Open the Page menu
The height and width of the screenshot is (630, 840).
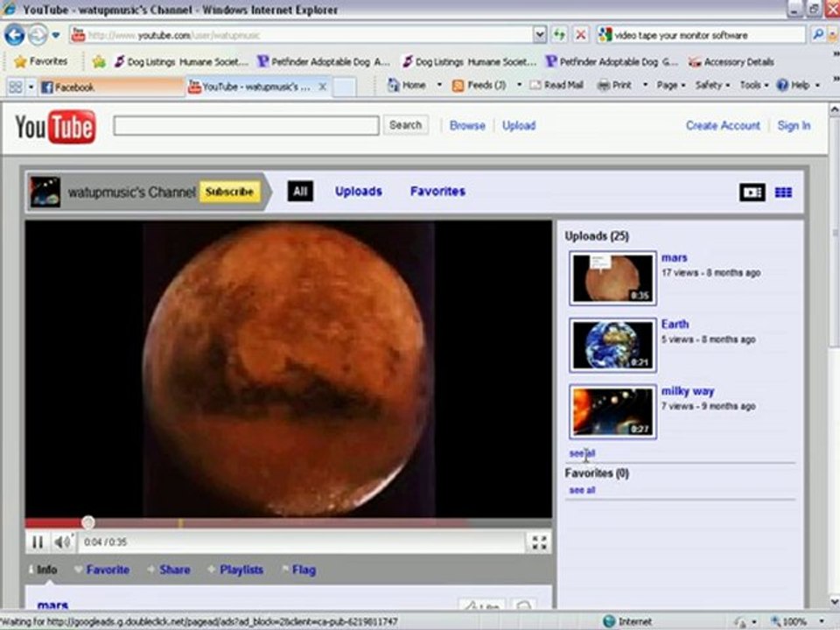coord(671,85)
